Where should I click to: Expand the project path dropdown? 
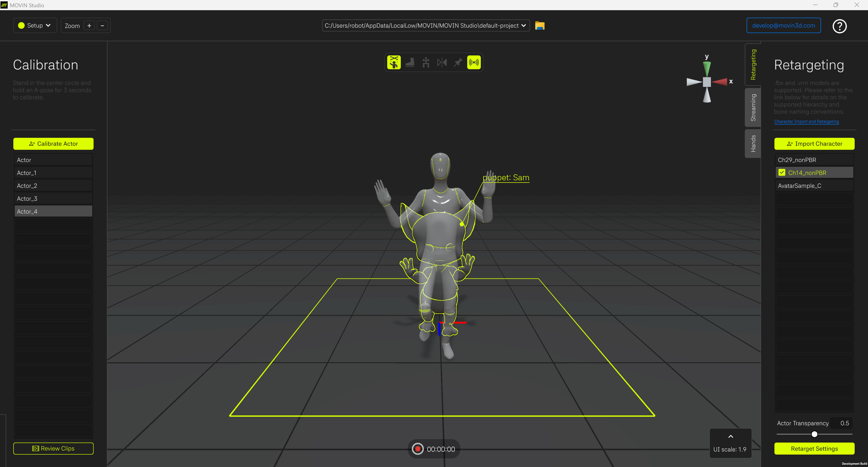point(523,26)
